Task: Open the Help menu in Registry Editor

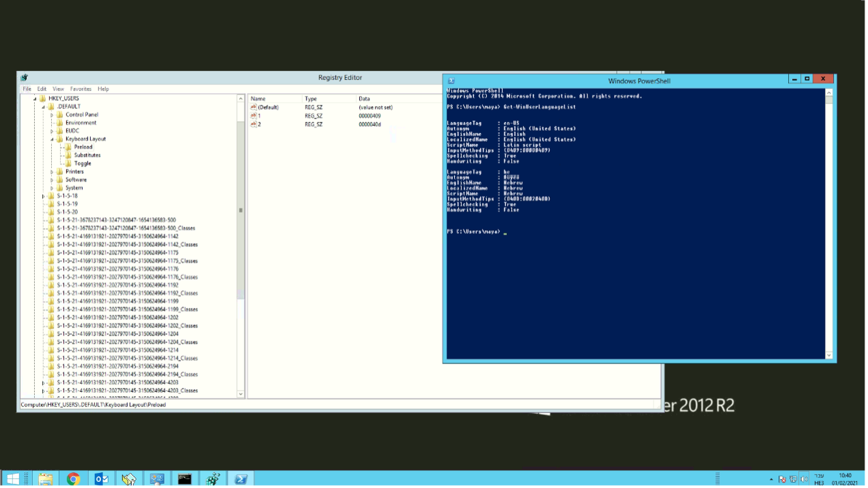Action: [x=103, y=89]
